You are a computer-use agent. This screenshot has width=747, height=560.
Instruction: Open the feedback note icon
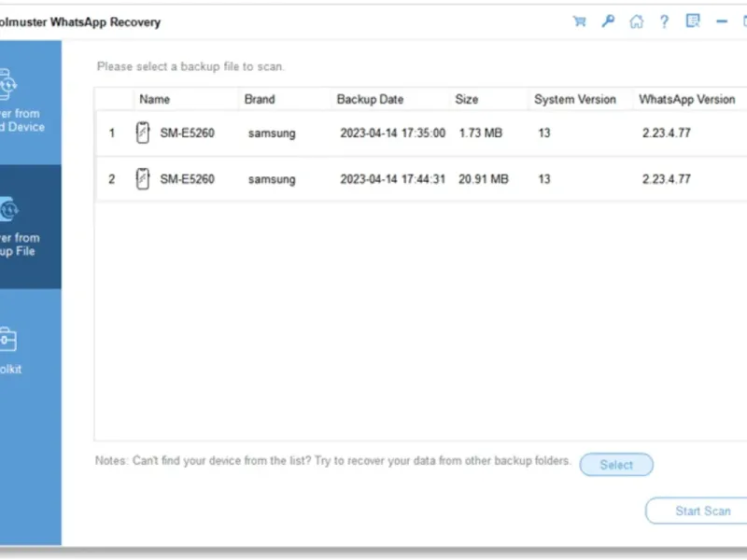coord(693,21)
